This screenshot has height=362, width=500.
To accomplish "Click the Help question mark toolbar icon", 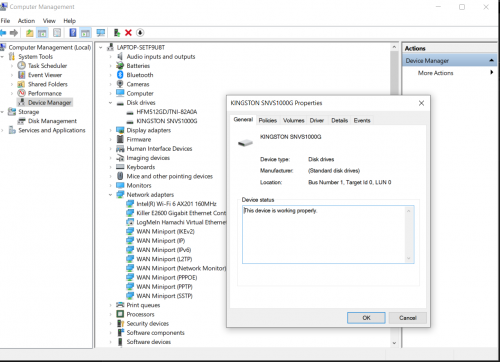I will (73, 33).
